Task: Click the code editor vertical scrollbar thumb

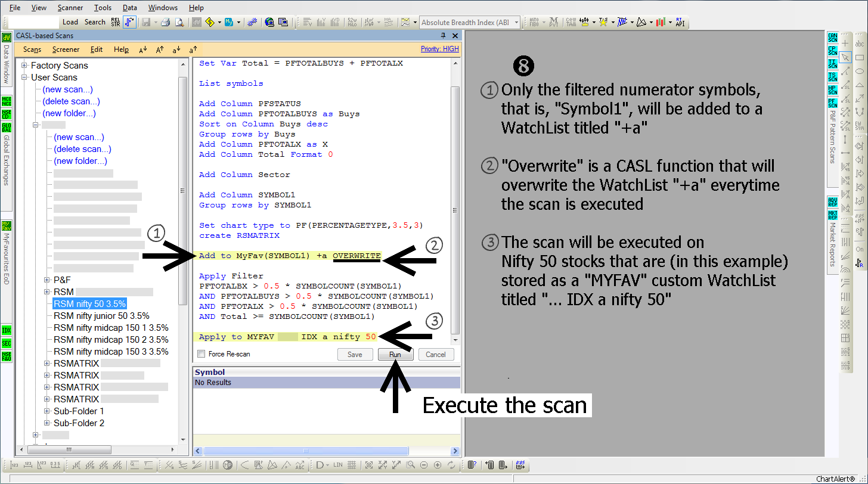Action: point(455,210)
